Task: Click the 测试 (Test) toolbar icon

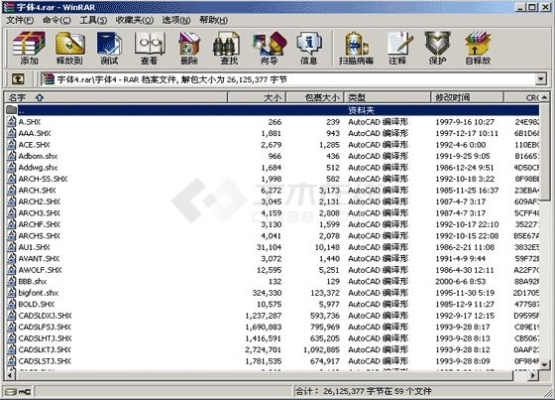Action: pos(109,48)
